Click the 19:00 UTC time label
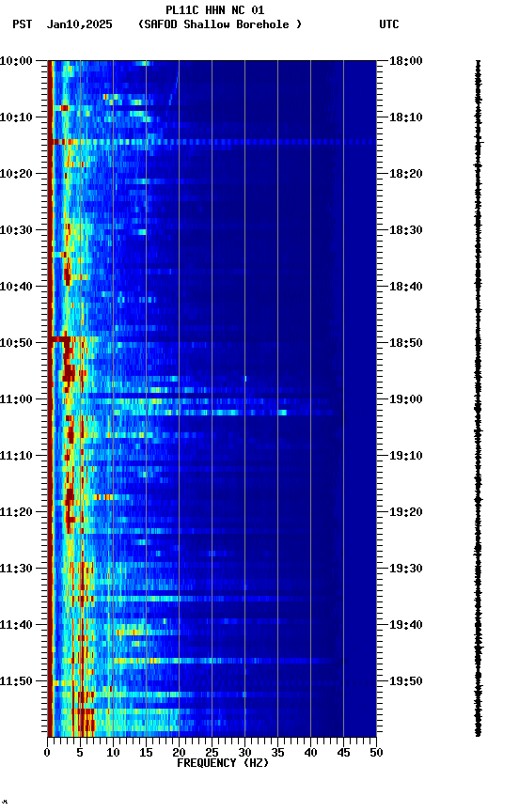The height and width of the screenshot is (812, 519). pyautogui.click(x=406, y=399)
